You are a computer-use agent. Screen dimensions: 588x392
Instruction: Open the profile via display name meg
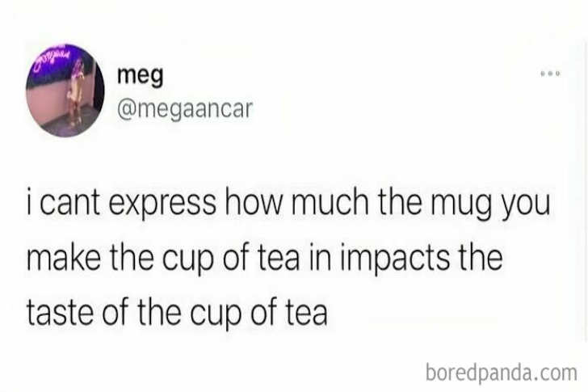point(141,77)
